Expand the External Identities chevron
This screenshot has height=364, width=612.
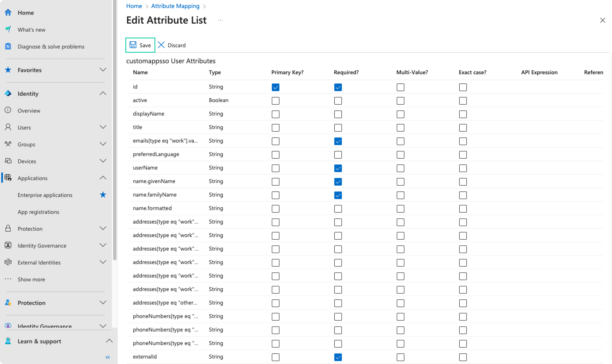pos(103,262)
